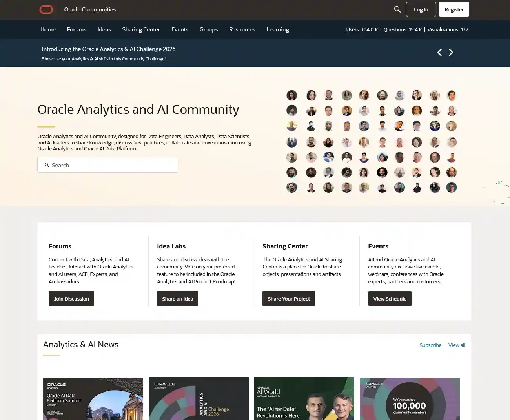Open the Oracle AI Data Platform Summit news thumbnail
The height and width of the screenshot is (420, 510).
[93, 399]
